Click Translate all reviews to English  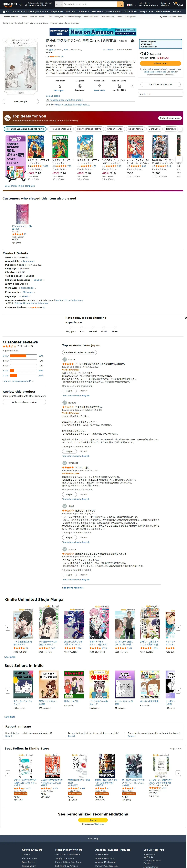(x=80, y=352)
